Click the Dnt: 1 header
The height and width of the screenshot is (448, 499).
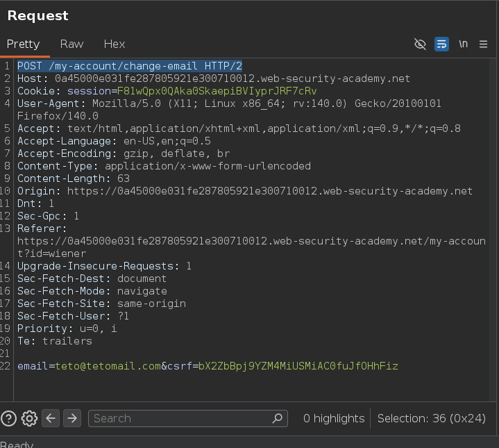point(35,204)
